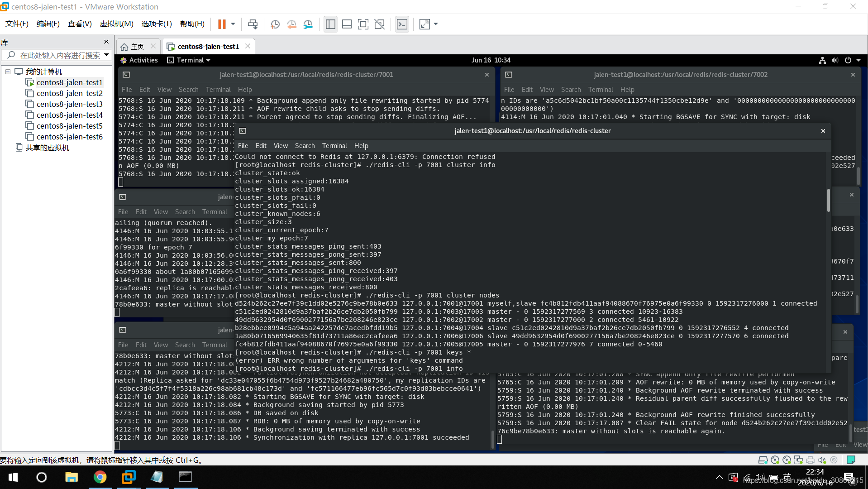The height and width of the screenshot is (489, 868).
Task: Take a new snapshot of the virtual machine
Action: tap(275, 24)
